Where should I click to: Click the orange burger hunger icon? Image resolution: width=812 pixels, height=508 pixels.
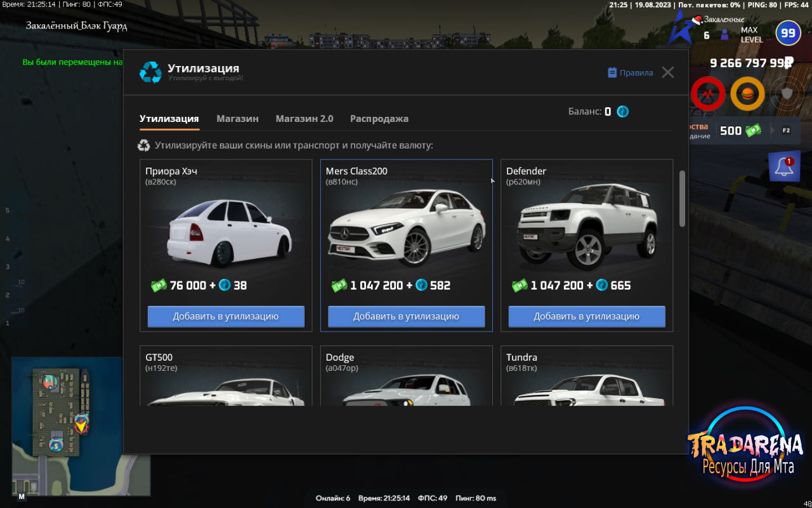click(x=747, y=94)
